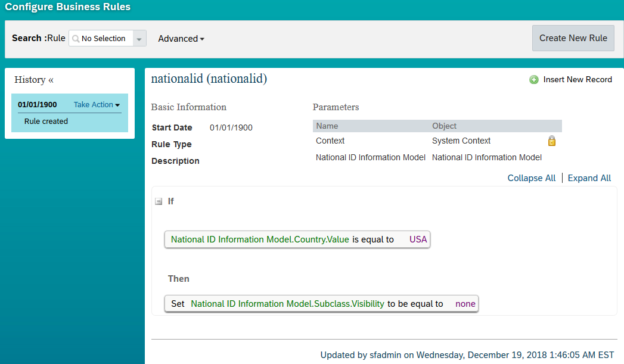Click the Context parameter name
624x364 pixels.
330,141
